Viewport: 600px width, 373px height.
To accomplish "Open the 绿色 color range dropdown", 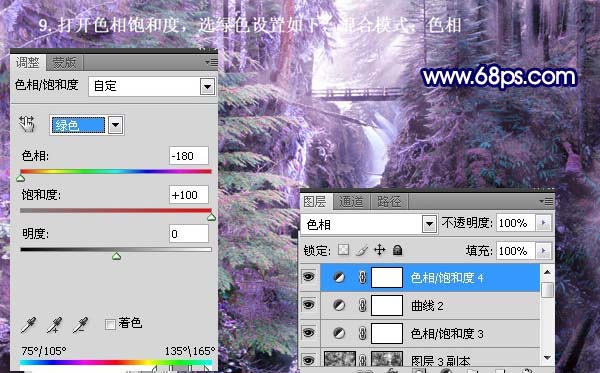I will tap(116, 125).
